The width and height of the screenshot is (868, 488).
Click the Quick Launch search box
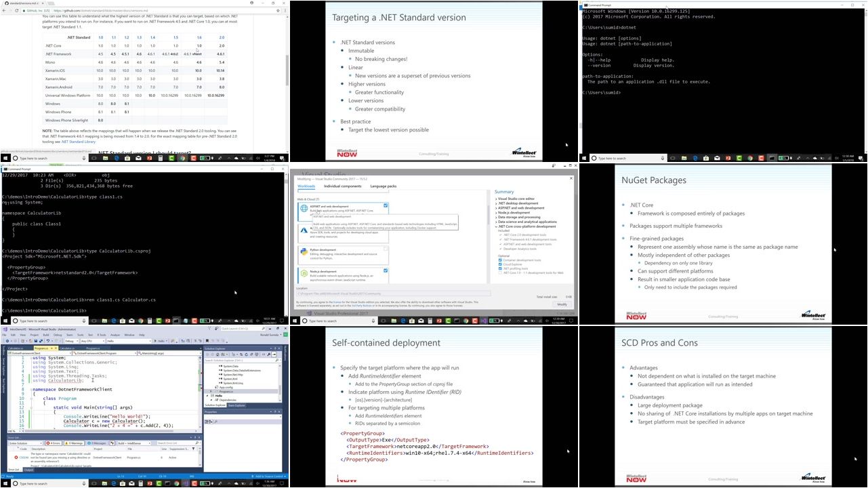tap(244, 329)
